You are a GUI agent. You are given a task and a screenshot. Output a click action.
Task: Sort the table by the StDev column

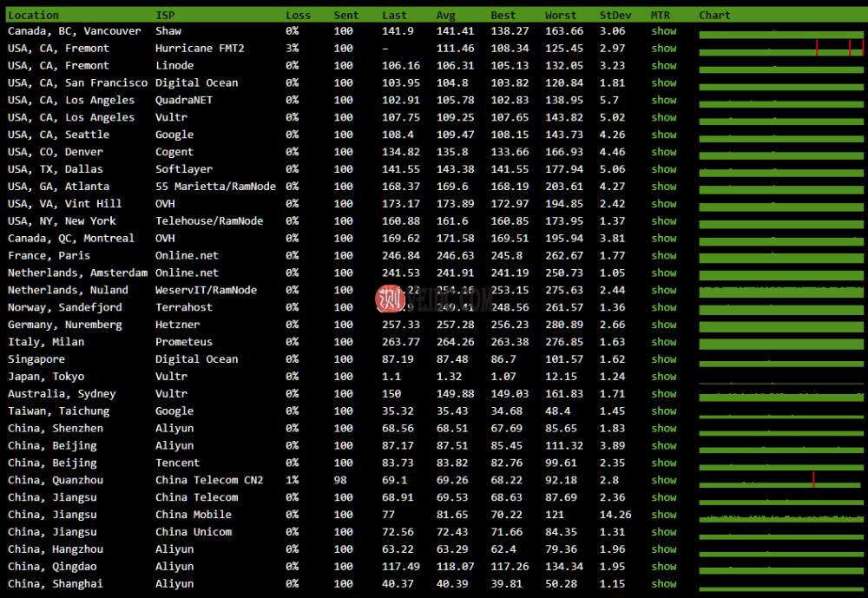pyautogui.click(x=616, y=15)
